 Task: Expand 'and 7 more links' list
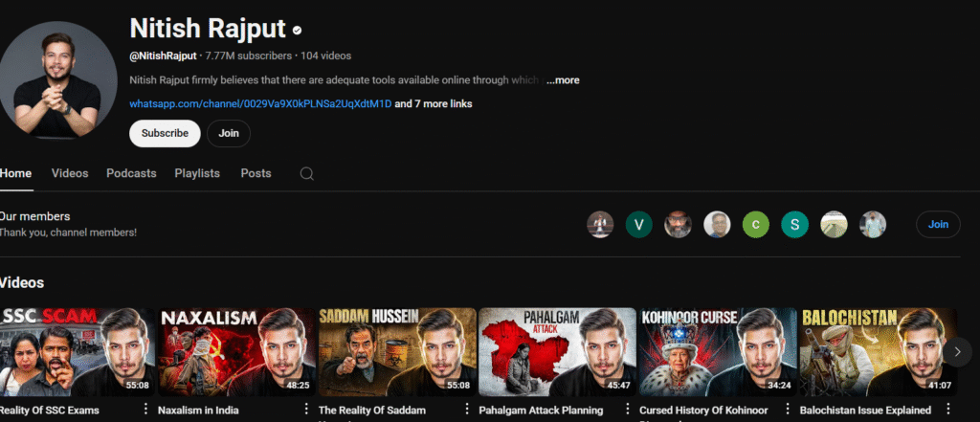pos(434,103)
